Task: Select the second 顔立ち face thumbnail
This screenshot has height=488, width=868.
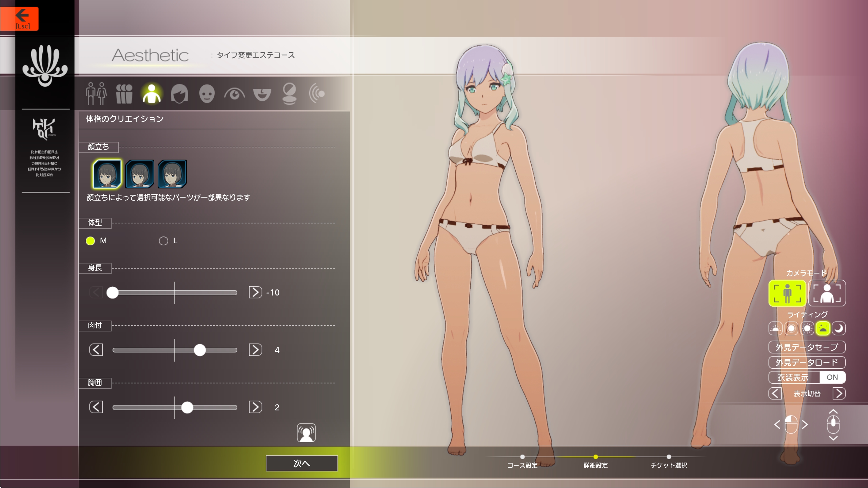Action: tap(140, 174)
